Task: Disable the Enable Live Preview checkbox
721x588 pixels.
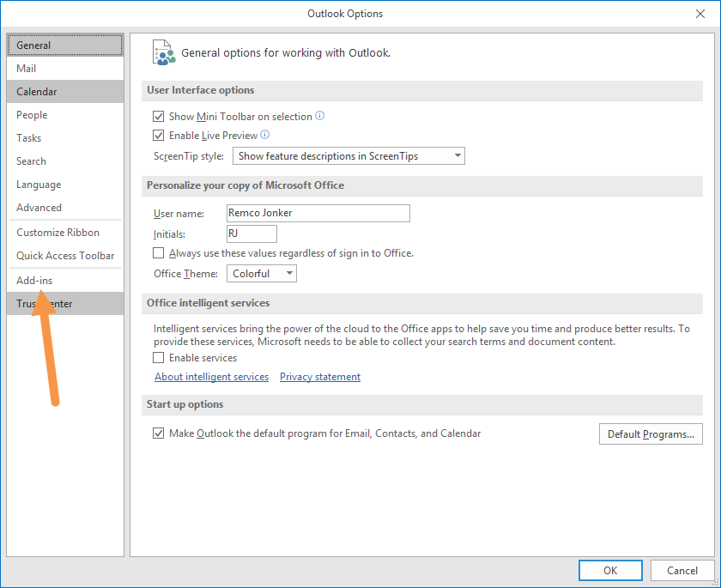Action: [158, 135]
